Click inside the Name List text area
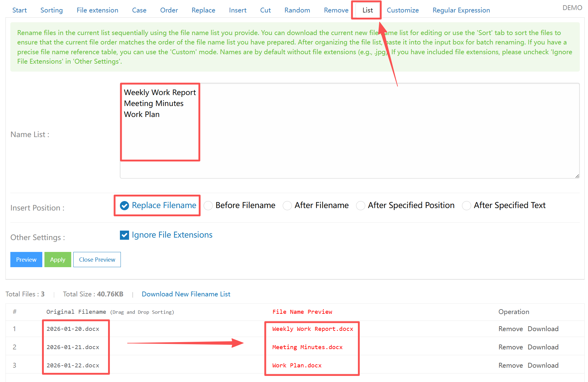 349,131
